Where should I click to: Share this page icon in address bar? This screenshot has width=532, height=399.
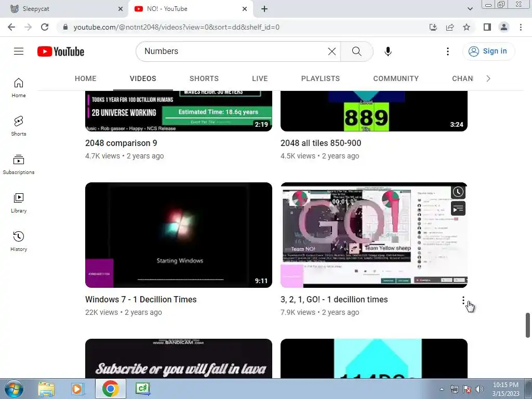[x=450, y=27]
